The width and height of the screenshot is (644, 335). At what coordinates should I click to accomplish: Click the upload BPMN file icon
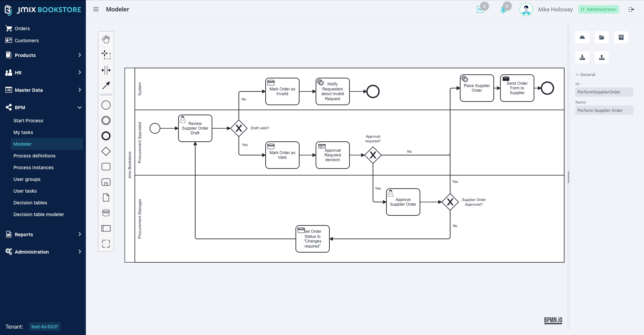coord(602,57)
